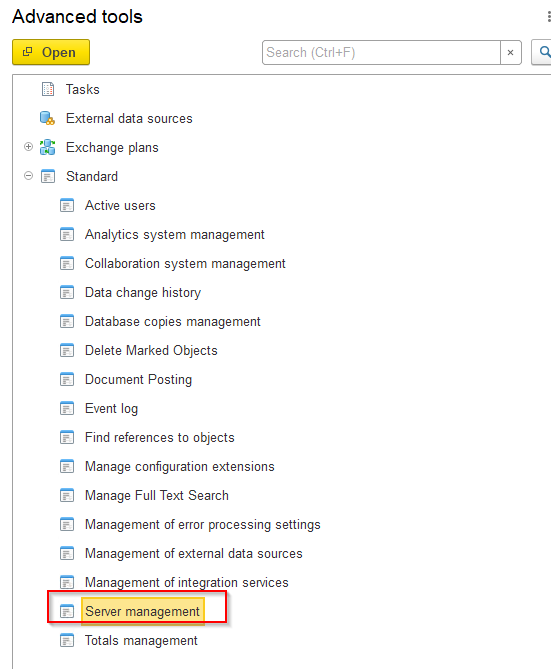Select Manage Full Text Search
Viewport: 551px width, 669px height.
tap(157, 495)
